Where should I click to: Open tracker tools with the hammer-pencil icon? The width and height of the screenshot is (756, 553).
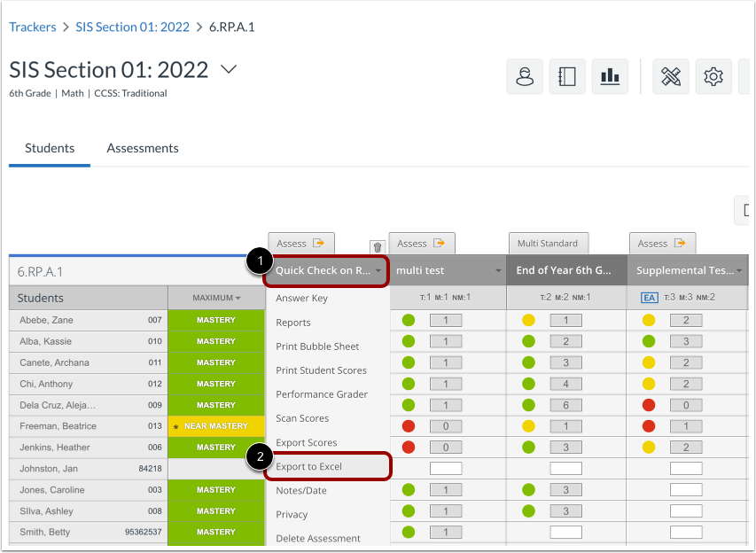671,77
